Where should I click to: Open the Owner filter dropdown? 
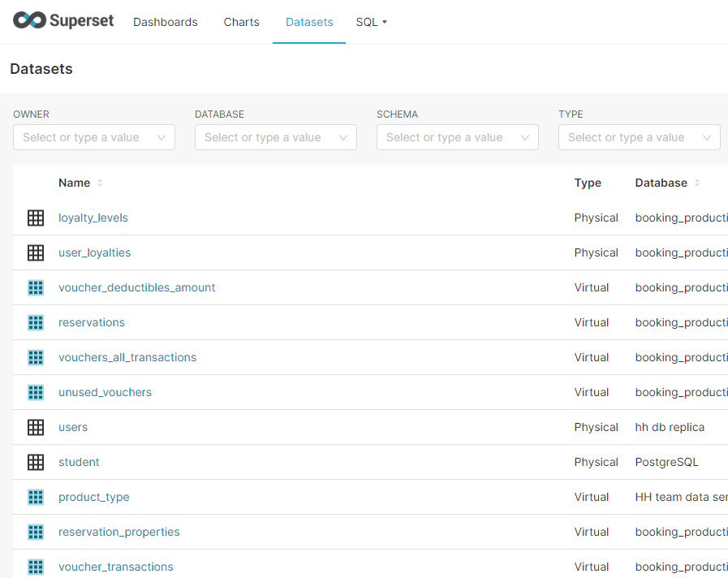click(93, 137)
